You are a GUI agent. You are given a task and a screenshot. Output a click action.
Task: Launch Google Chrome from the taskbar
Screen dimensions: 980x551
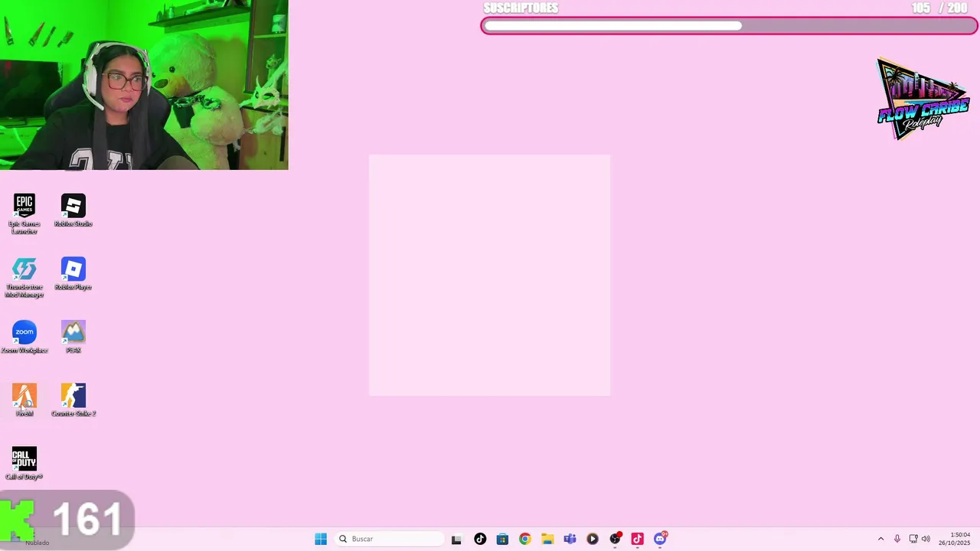click(x=524, y=539)
